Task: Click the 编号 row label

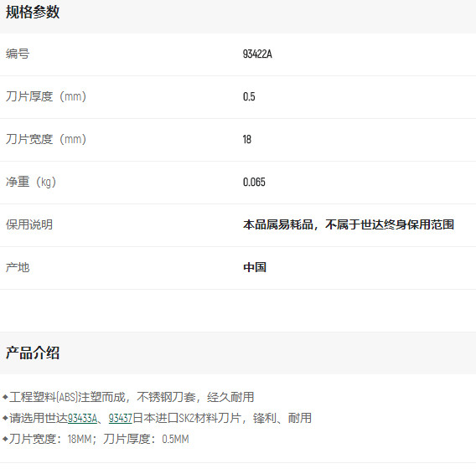Action: click(x=18, y=54)
